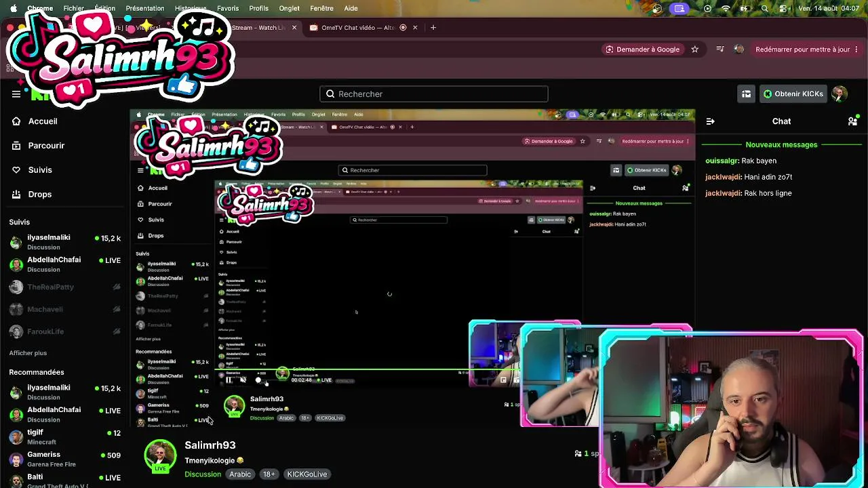Open the AbdellahChafai avatar under Suivis
The image size is (868, 488).
[16, 264]
